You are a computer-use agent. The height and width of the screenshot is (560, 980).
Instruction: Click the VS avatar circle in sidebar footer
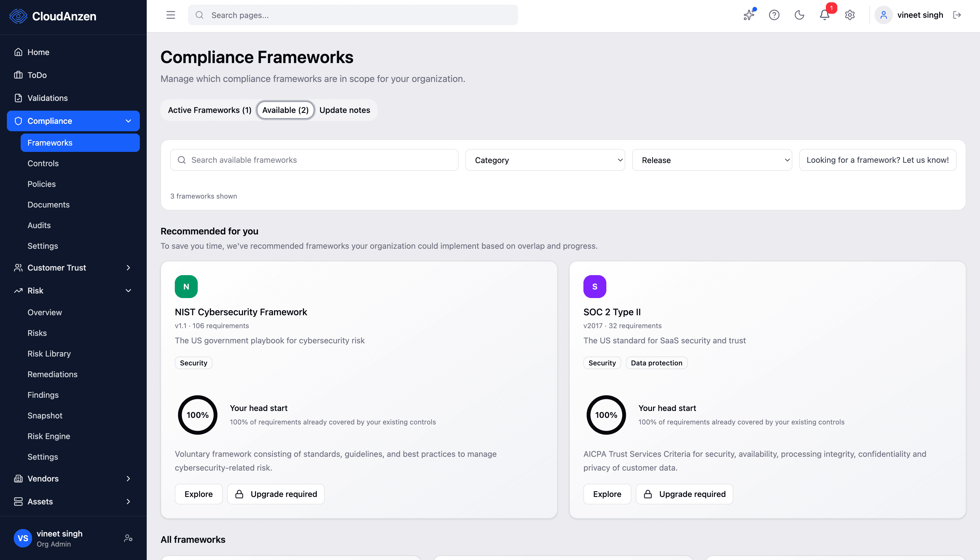[x=23, y=538]
